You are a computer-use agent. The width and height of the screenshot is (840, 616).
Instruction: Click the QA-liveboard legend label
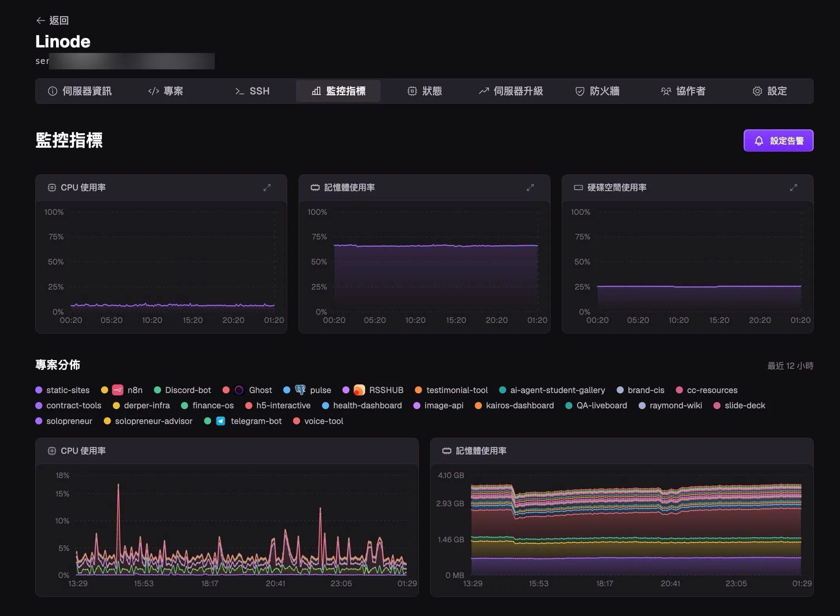coord(602,405)
